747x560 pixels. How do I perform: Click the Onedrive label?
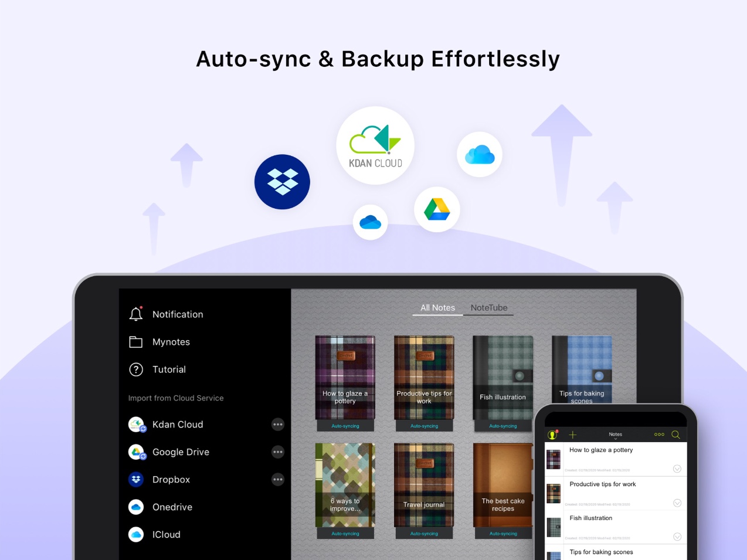(172, 507)
